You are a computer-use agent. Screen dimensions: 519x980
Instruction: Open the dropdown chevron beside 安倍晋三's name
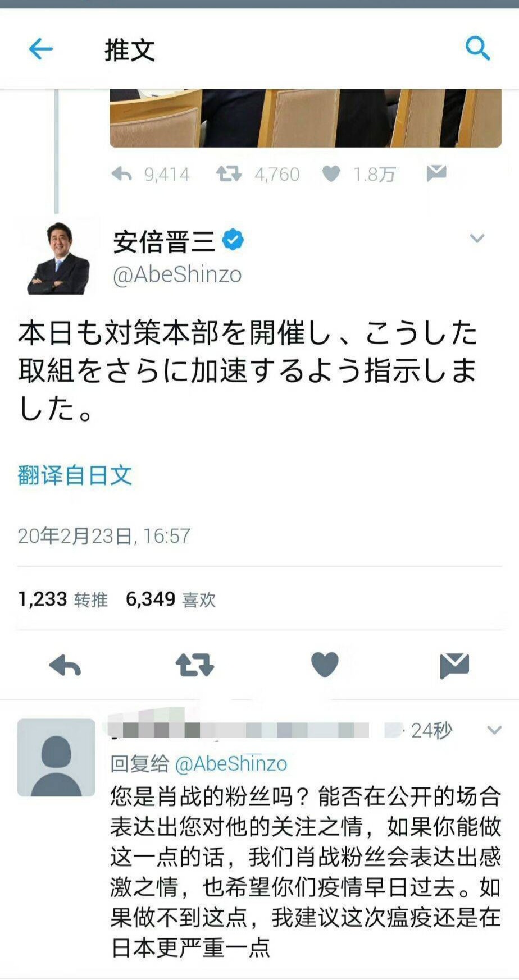pos(477,239)
